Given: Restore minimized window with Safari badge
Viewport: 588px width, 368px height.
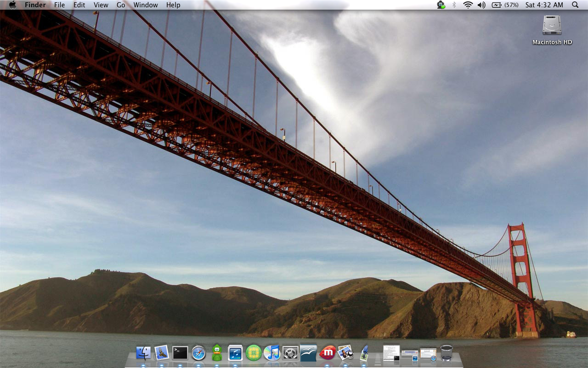Looking at the screenshot, I should pyautogui.click(x=428, y=354).
